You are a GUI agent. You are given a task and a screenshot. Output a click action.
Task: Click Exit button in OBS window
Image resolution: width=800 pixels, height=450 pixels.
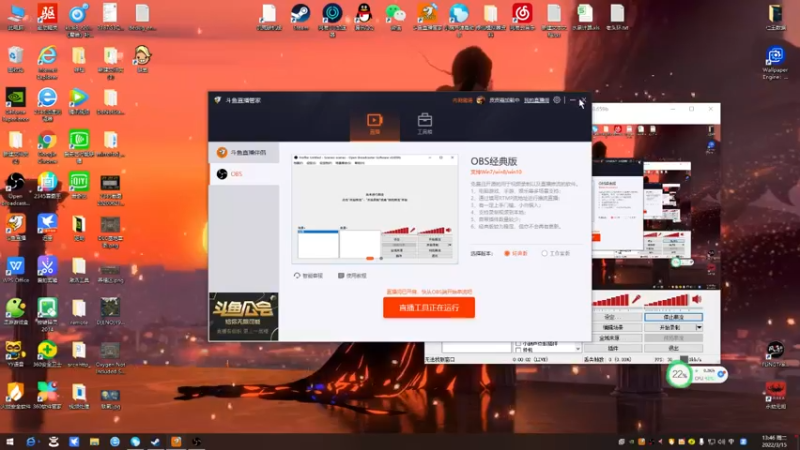click(673, 348)
